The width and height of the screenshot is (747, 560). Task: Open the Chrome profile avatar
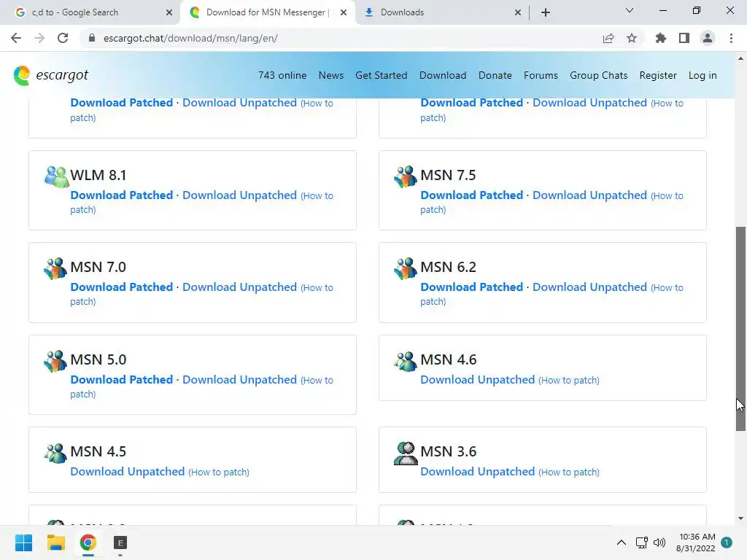pyautogui.click(x=708, y=38)
